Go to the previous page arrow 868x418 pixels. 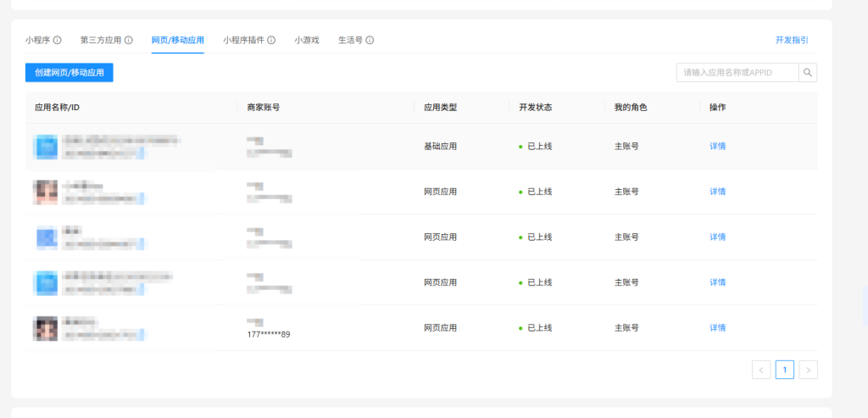pyautogui.click(x=761, y=370)
